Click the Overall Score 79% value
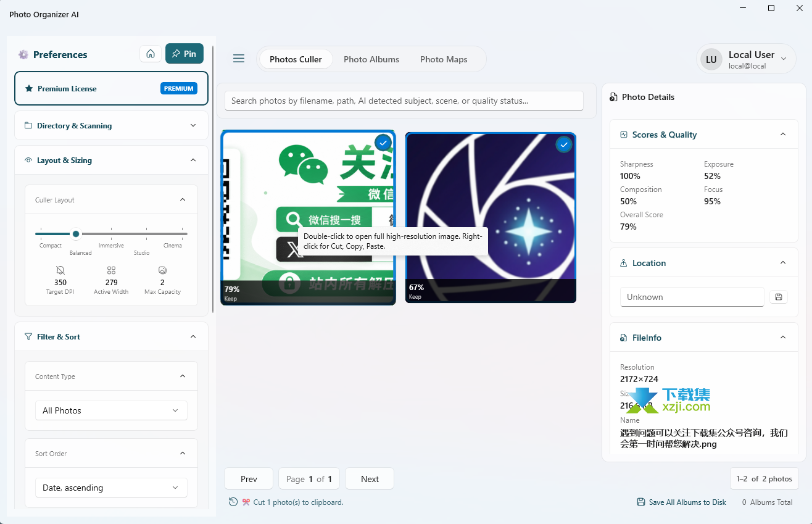This screenshot has width=812, height=524. point(628,227)
